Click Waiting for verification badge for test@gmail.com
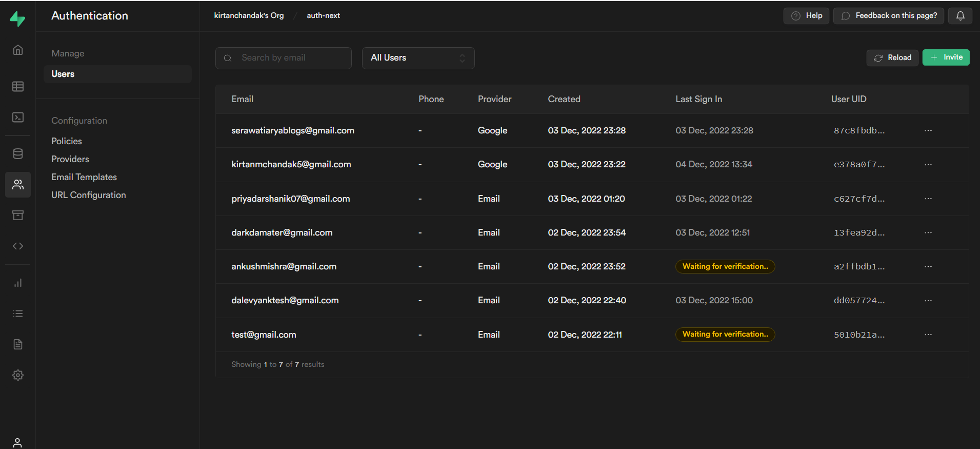 click(x=725, y=335)
